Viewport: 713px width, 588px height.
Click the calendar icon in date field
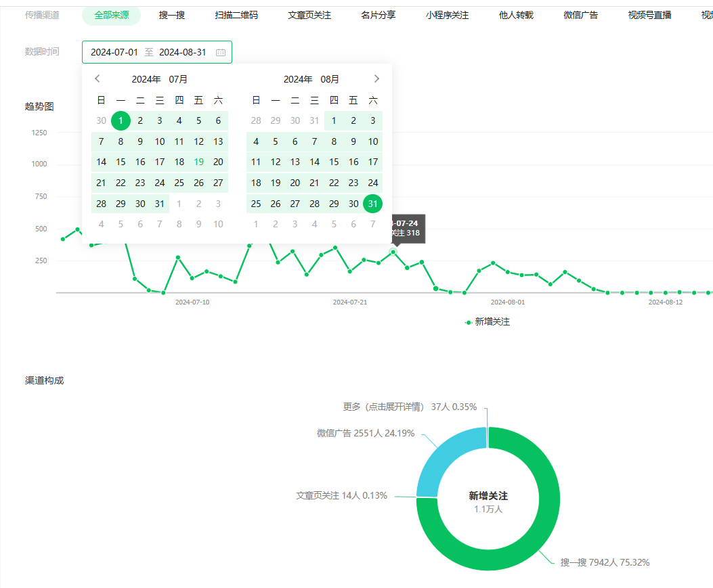[221, 52]
